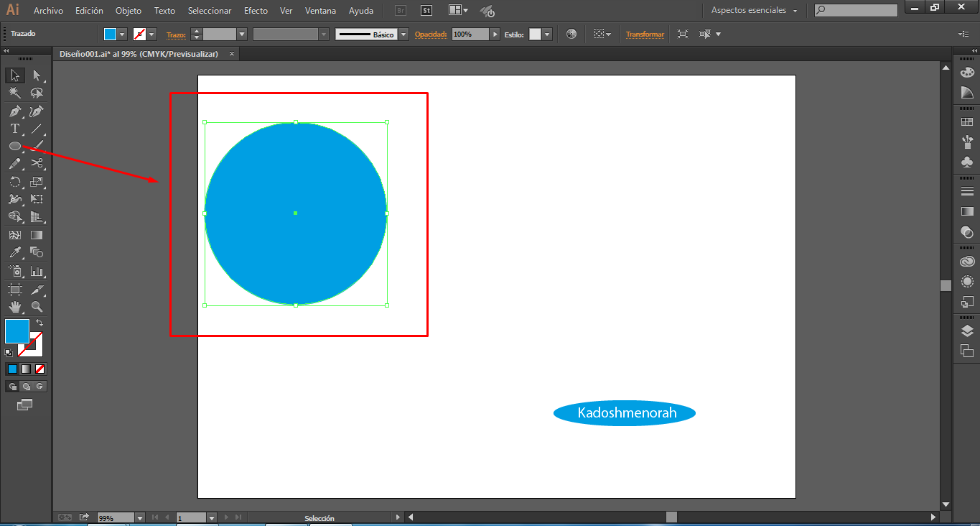Select the Direct Selection tool
The image size is (980, 526).
37,75
